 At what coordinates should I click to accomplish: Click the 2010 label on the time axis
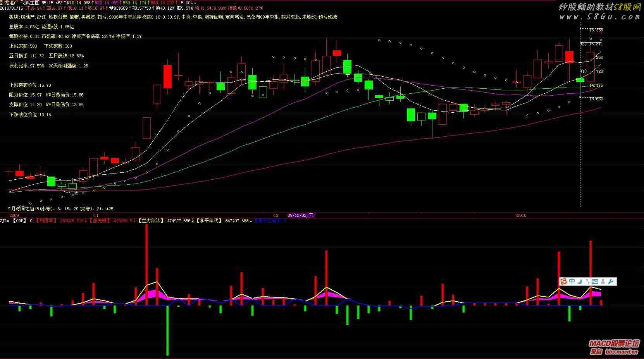click(x=522, y=215)
